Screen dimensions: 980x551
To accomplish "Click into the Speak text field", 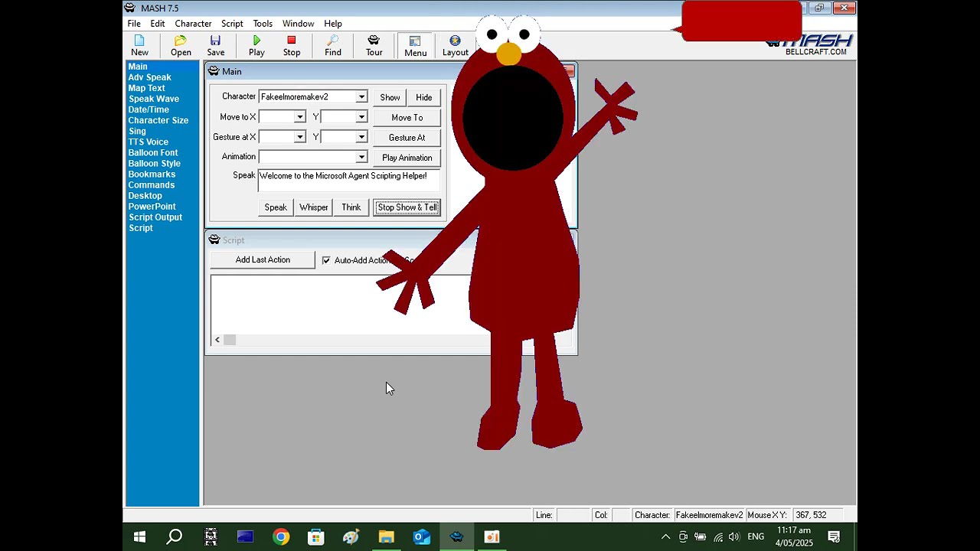I will tap(349, 181).
